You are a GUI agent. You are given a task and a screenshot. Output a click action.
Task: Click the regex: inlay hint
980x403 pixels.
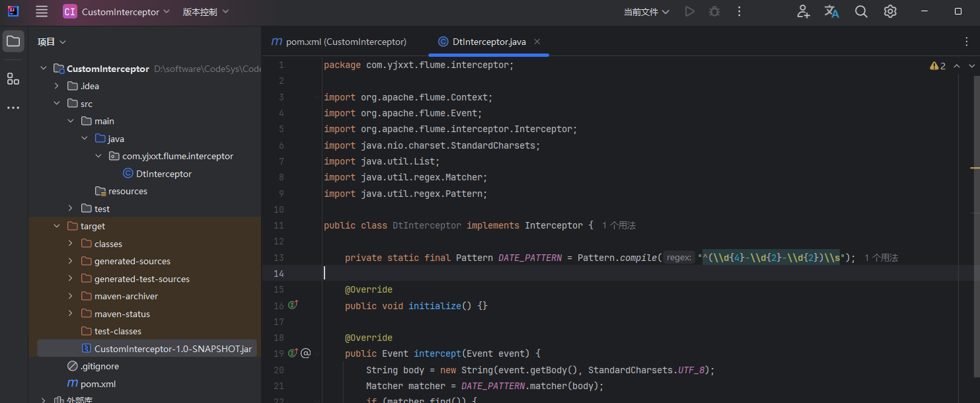[x=679, y=258]
